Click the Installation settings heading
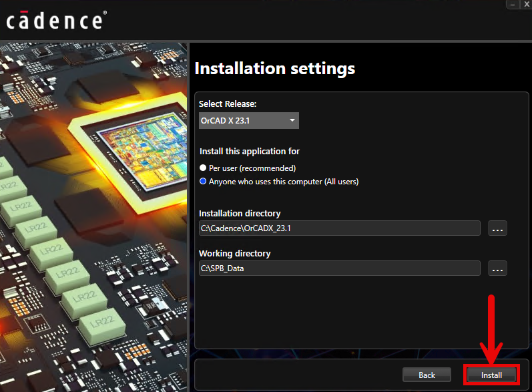The height and width of the screenshot is (392, 532). click(x=274, y=68)
